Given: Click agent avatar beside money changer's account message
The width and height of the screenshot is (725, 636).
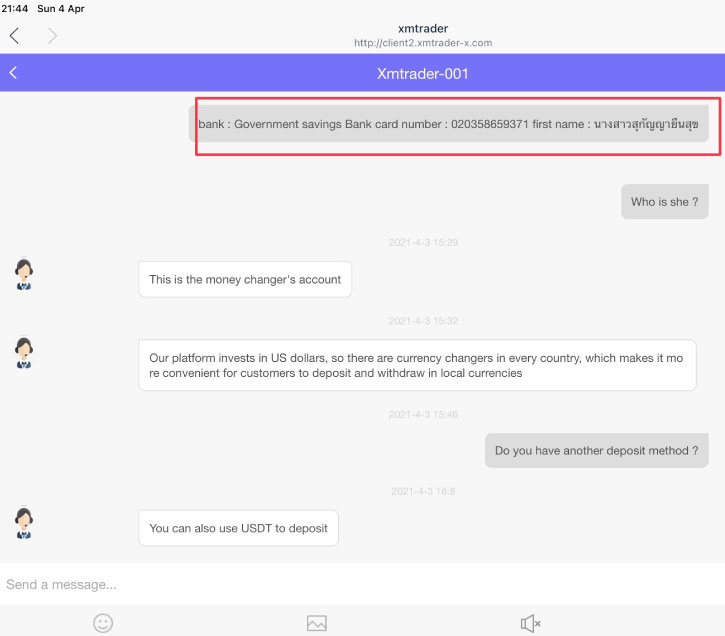Looking at the screenshot, I should coord(24,274).
